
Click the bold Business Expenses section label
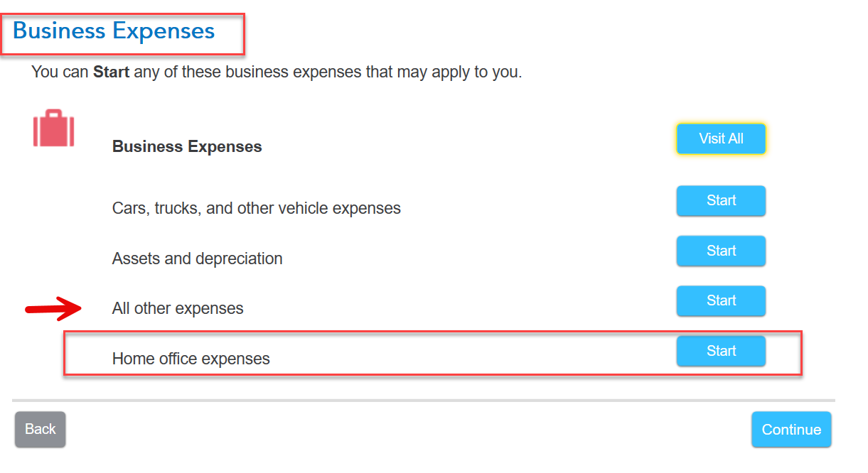[187, 147]
